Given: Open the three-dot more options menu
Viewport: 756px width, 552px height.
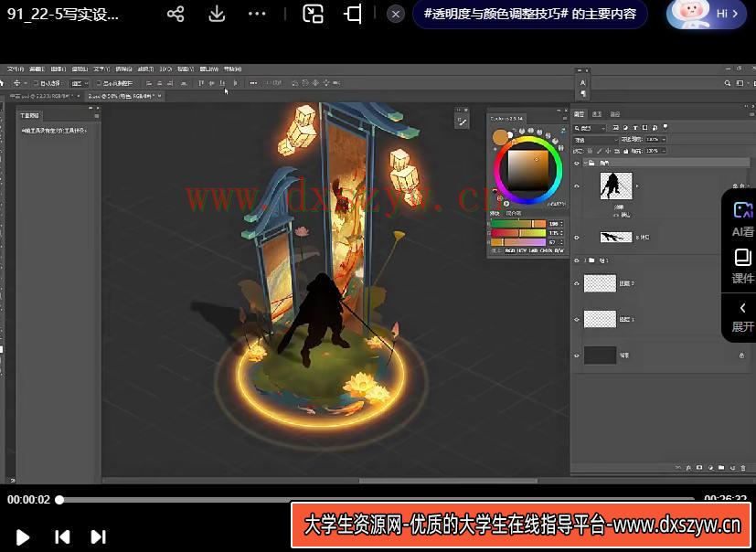Looking at the screenshot, I should [x=257, y=14].
